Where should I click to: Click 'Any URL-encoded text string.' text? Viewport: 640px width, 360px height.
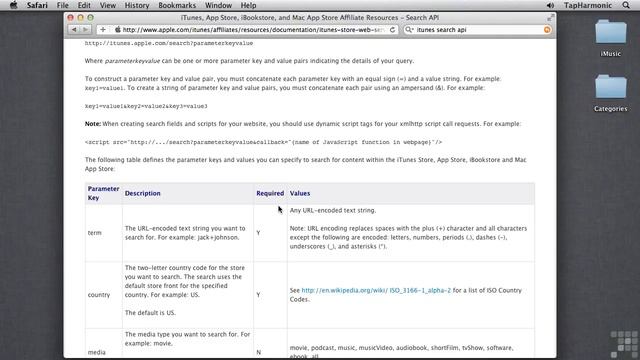point(333,210)
